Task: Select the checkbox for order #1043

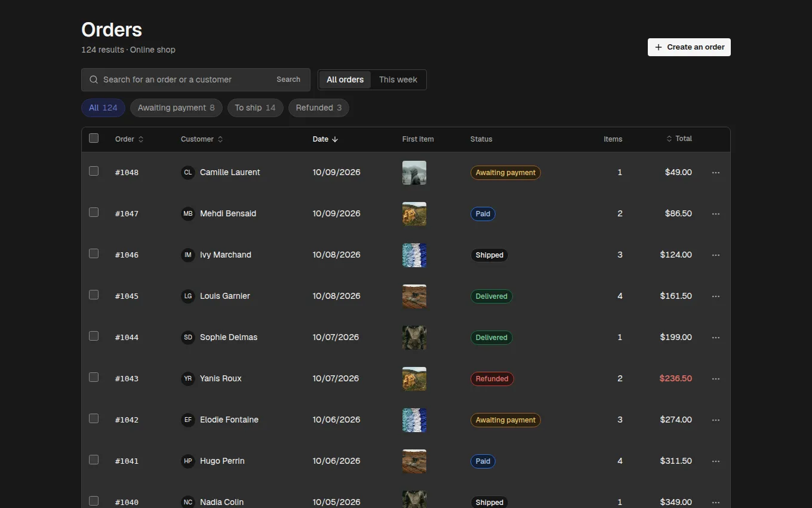Action: coord(94,377)
